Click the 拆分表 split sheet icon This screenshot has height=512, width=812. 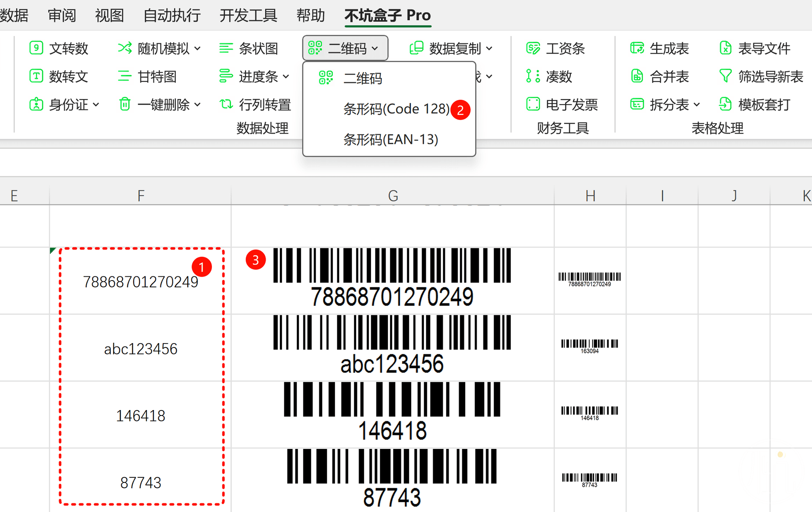point(637,104)
